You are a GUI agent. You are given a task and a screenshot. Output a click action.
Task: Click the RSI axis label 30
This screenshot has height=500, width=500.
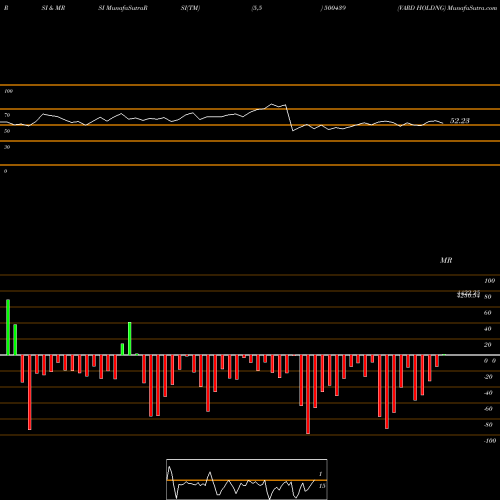7,147
